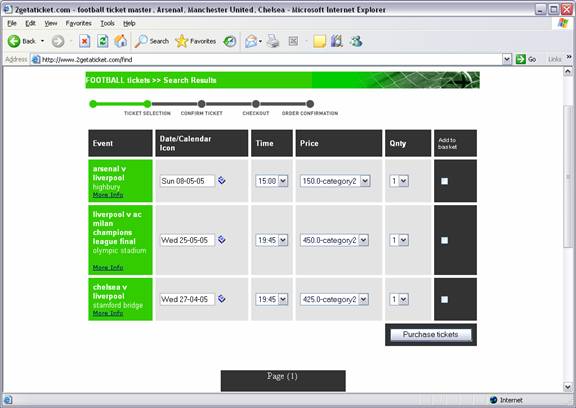Open the Mail toolbar icon
This screenshot has height=408, width=576.
pos(251,41)
